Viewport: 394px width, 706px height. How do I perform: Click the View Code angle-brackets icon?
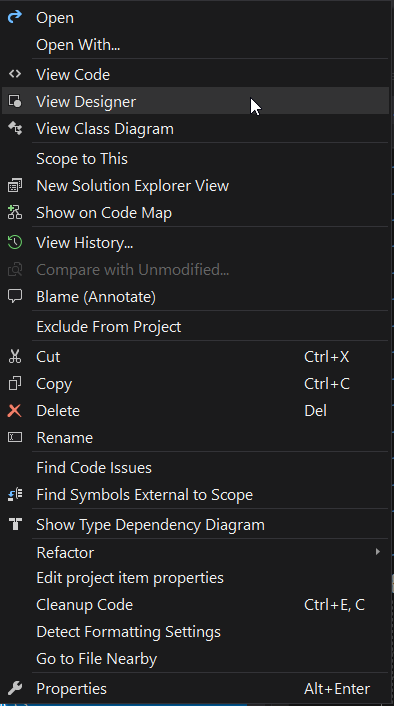point(15,74)
